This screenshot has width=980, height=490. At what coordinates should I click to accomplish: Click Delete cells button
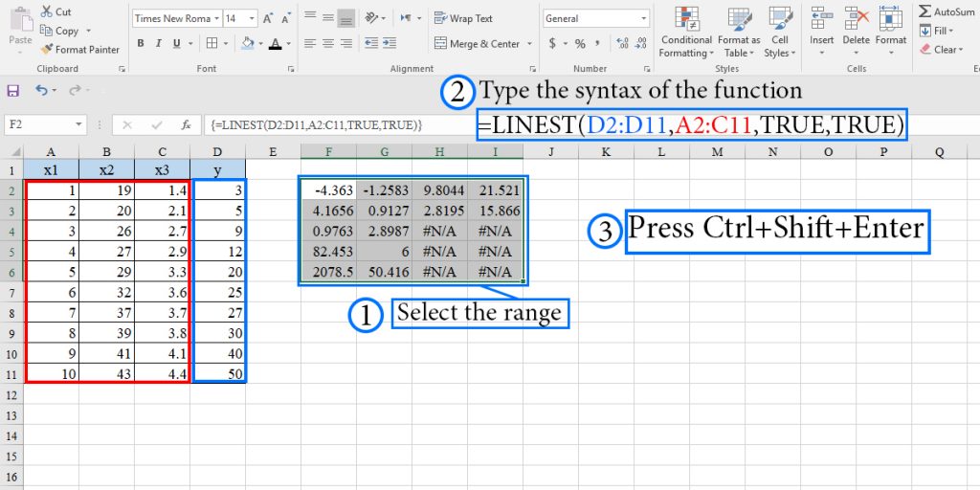857,30
